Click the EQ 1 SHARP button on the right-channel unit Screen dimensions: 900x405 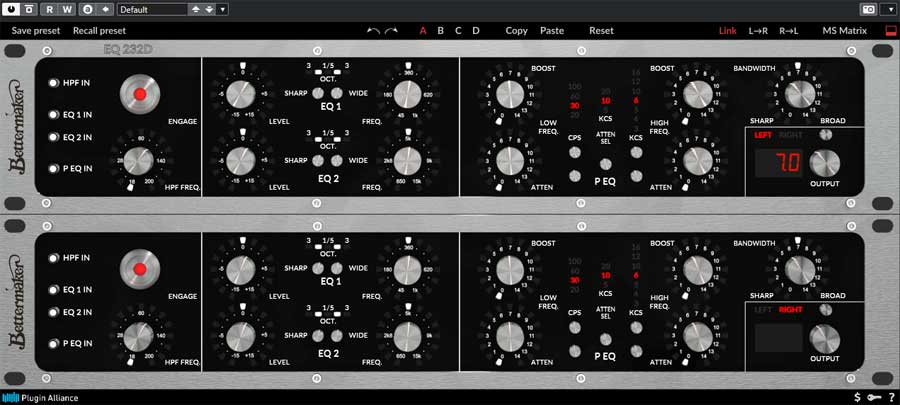click(x=318, y=268)
